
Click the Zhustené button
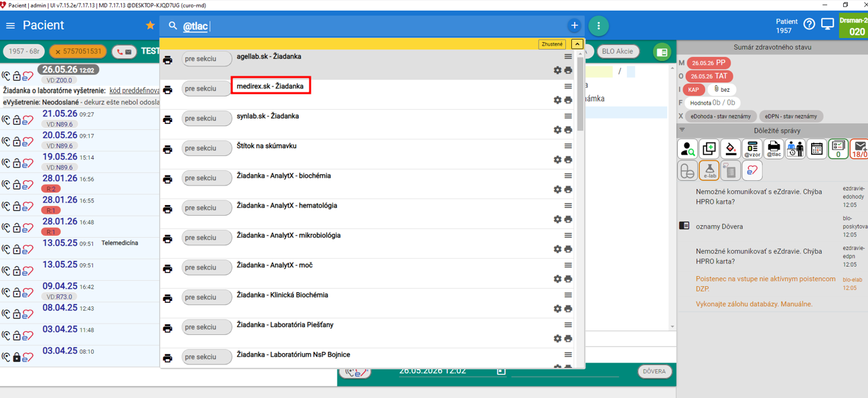[x=552, y=44]
